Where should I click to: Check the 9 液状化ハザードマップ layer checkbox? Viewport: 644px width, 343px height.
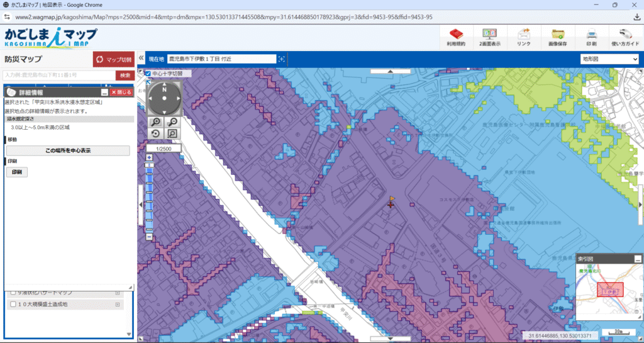(12, 293)
